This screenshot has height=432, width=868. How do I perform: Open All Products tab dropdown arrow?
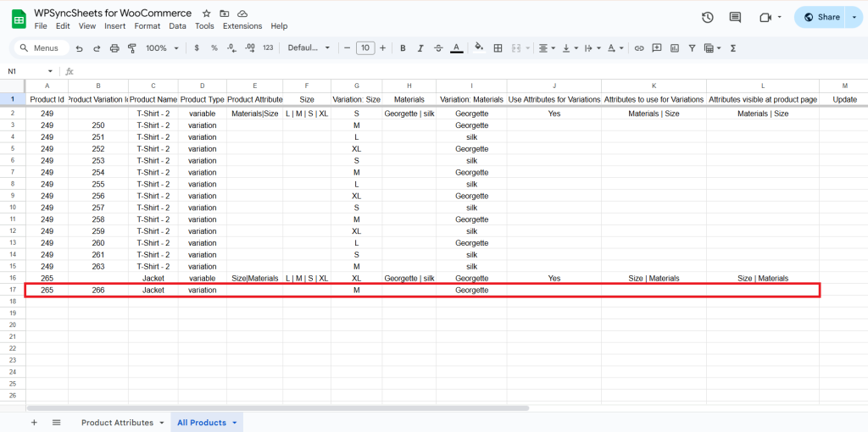[235, 423]
